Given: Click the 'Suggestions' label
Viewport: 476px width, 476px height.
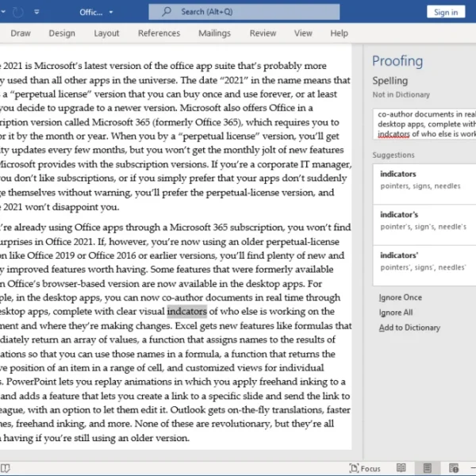Looking at the screenshot, I should point(393,155).
